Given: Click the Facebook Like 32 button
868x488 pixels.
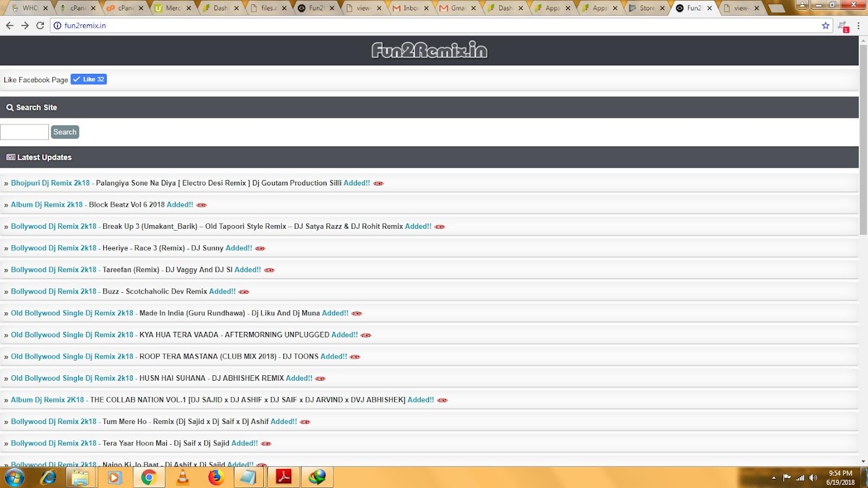Looking at the screenshot, I should point(89,79).
